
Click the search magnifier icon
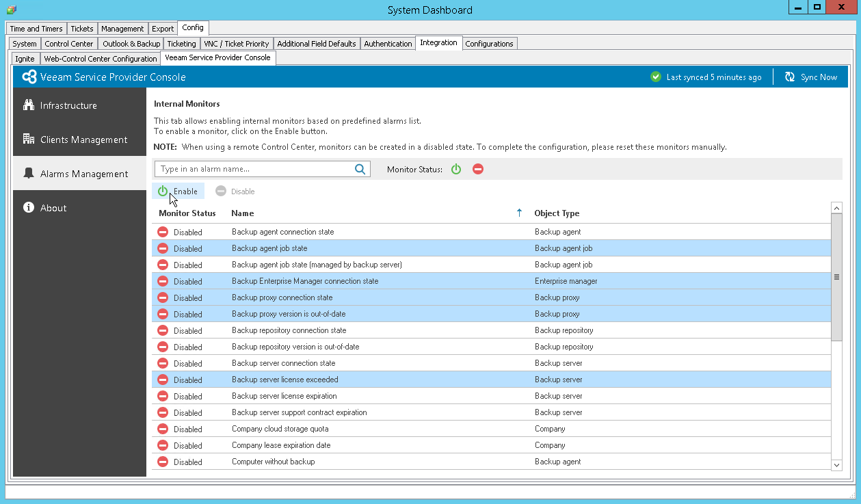[x=360, y=168]
